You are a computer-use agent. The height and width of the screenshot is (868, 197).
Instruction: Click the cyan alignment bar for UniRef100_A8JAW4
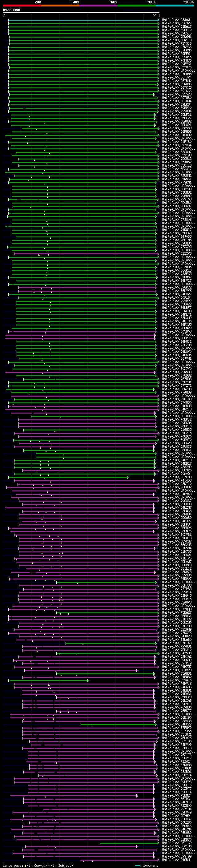(83, 20)
